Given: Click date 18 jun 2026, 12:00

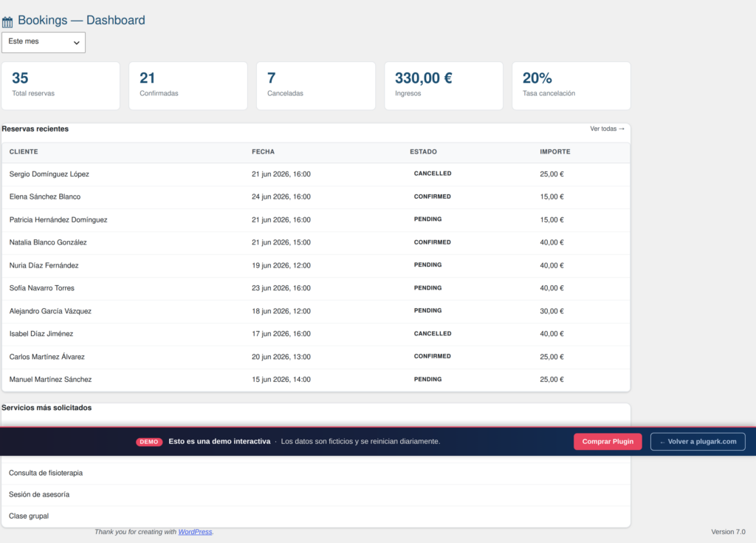Looking at the screenshot, I should pos(281,311).
